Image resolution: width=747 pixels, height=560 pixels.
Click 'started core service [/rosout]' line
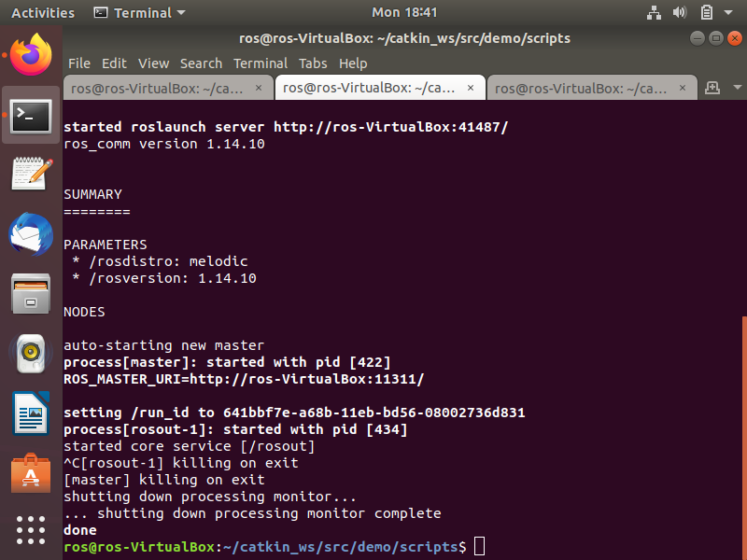coord(190,446)
